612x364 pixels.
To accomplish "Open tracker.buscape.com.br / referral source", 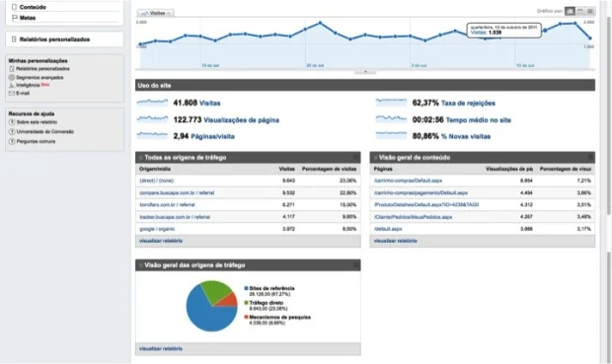I will click(x=175, y=217).
